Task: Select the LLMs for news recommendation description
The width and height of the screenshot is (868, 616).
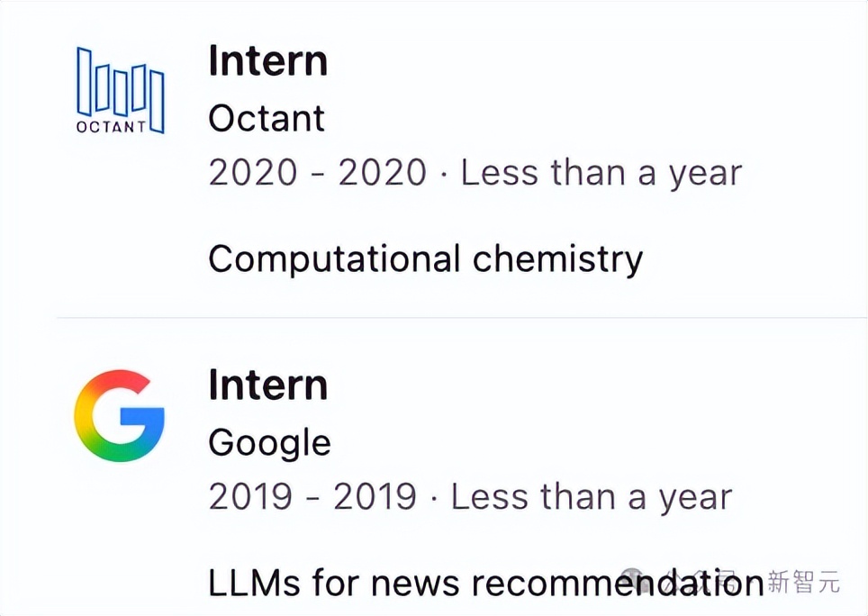Action: [x=486, y=583]
